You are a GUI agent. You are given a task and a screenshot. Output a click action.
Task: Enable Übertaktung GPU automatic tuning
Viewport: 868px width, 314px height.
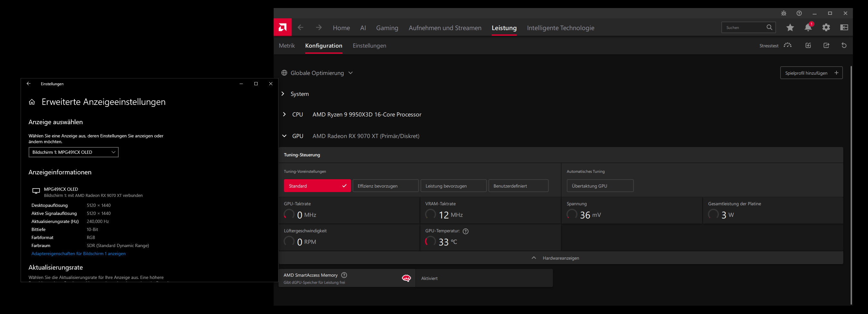click(x=600, y=186)
